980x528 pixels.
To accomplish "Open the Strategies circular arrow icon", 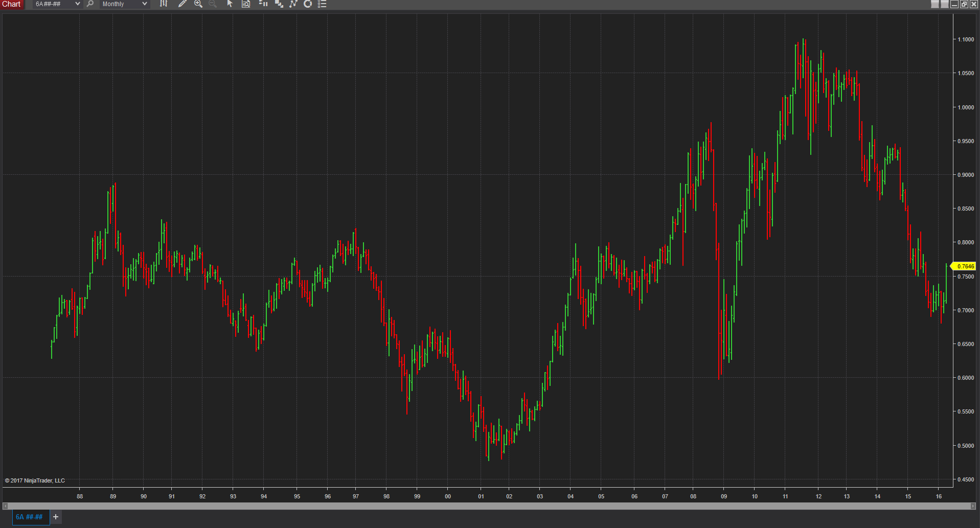I will [308, 4].
